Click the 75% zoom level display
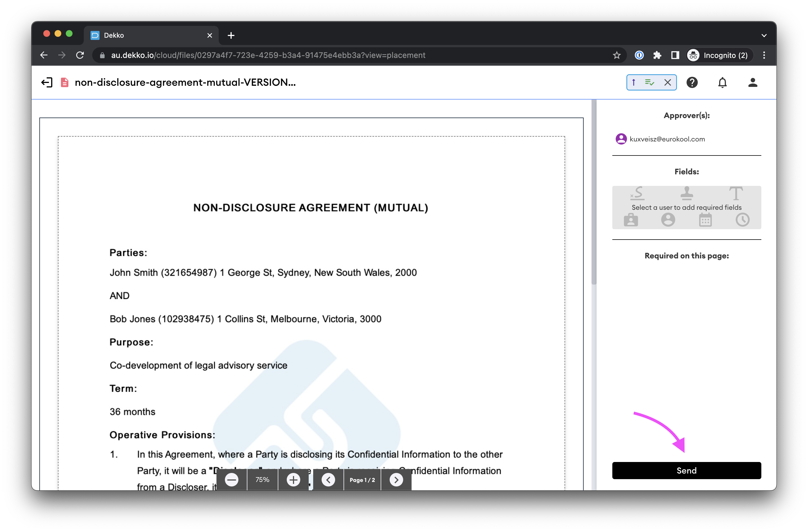The height and width of the screenshot is (532, 808). click(x=262, y=480)
